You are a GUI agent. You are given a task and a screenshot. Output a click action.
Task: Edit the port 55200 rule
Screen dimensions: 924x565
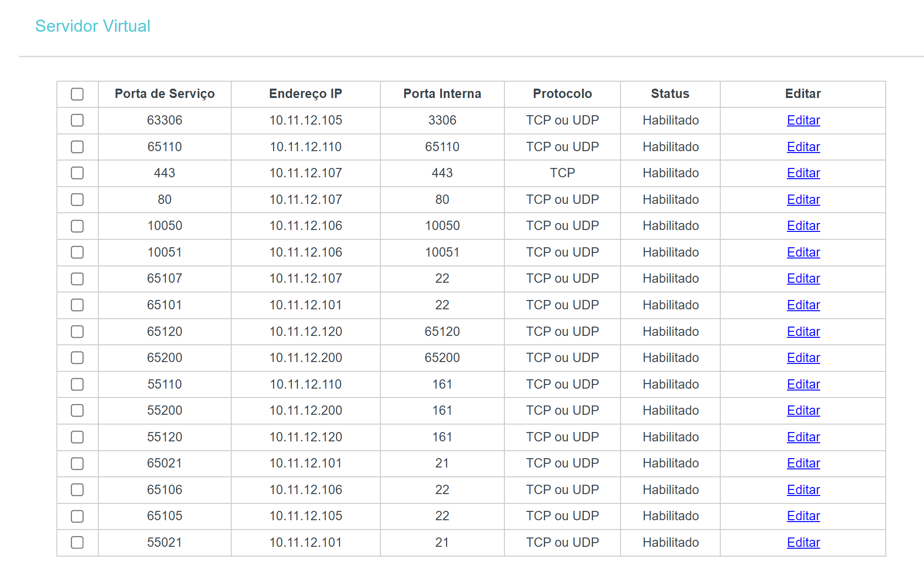(x=803, y=411)
